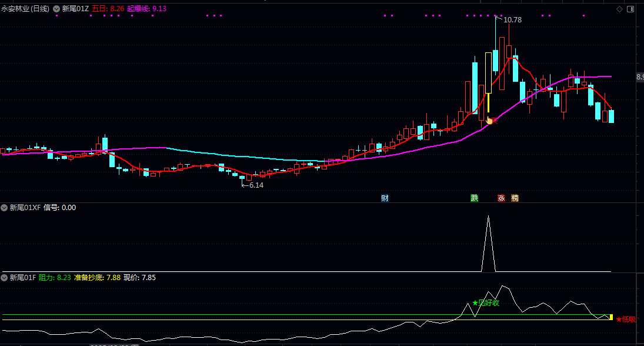The height and width of the screenshot is (346, 644).
Task: Select the 6.14 low price label
Action: coord(256,185)
